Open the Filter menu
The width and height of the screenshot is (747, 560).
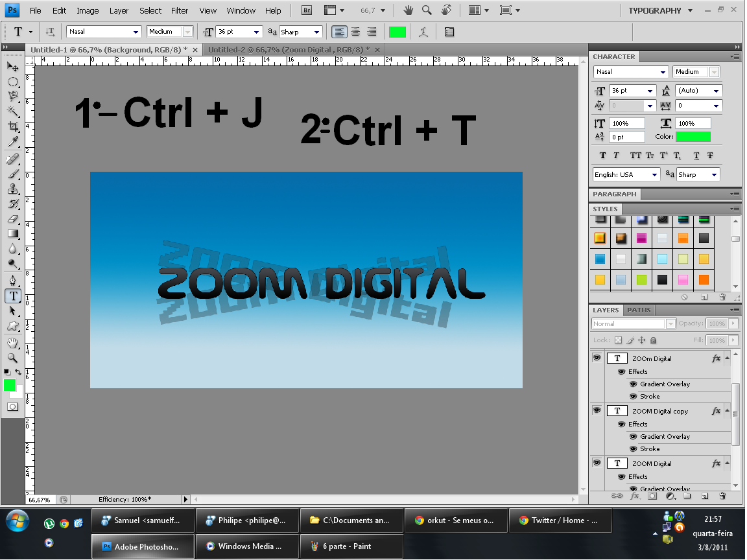coord(180,10)
